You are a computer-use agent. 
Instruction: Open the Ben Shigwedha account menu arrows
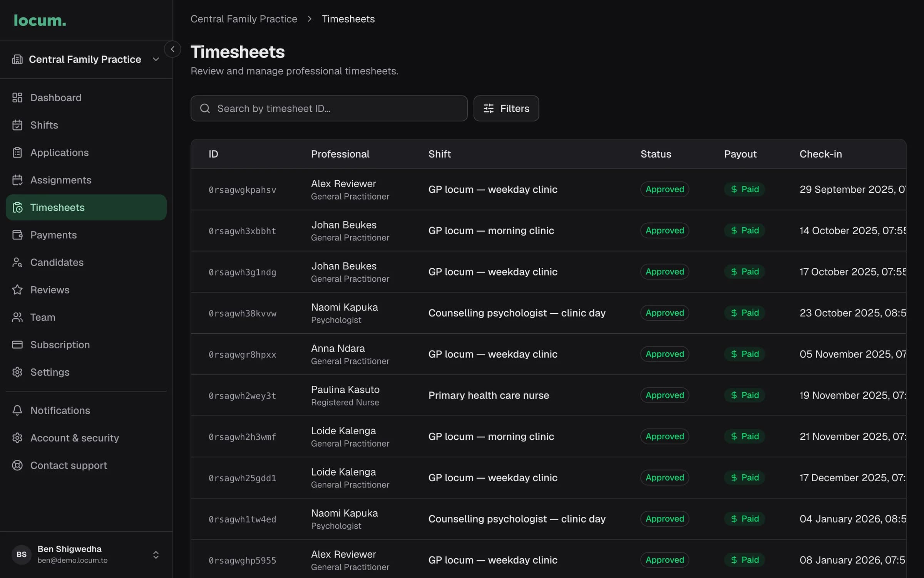pos(156,555)
